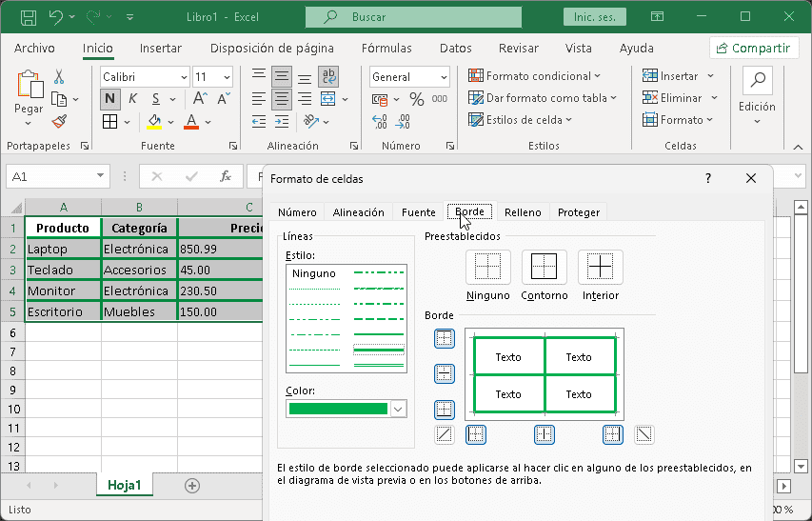
Task: Toggle bold formatting (N button)
Action: coord(109,99)
